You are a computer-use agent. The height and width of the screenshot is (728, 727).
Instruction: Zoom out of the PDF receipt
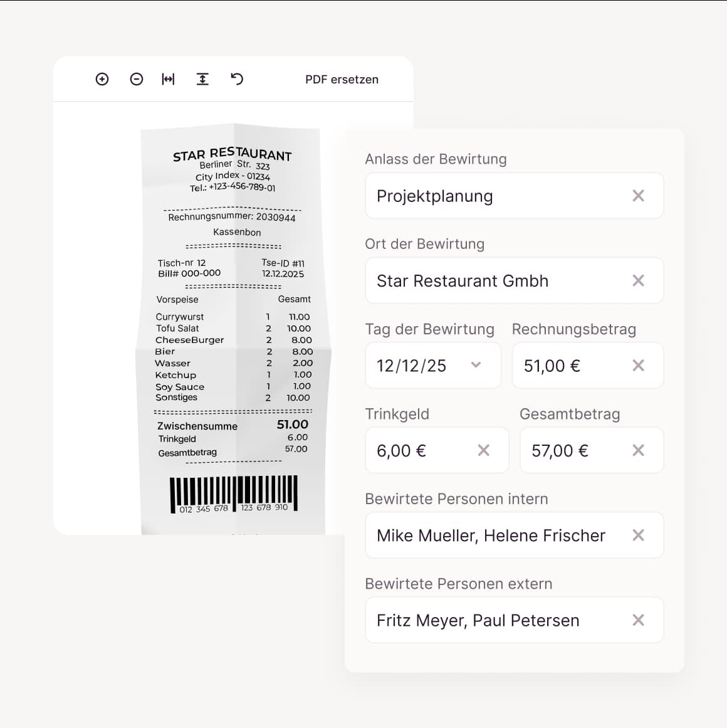(x=137, y=79)
